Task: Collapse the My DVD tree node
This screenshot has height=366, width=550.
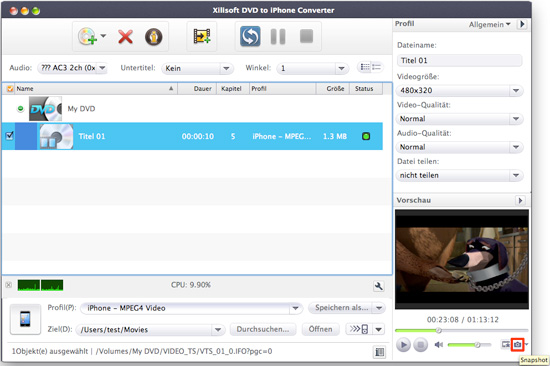Action: pyautogui.click(x=21, y=109)
